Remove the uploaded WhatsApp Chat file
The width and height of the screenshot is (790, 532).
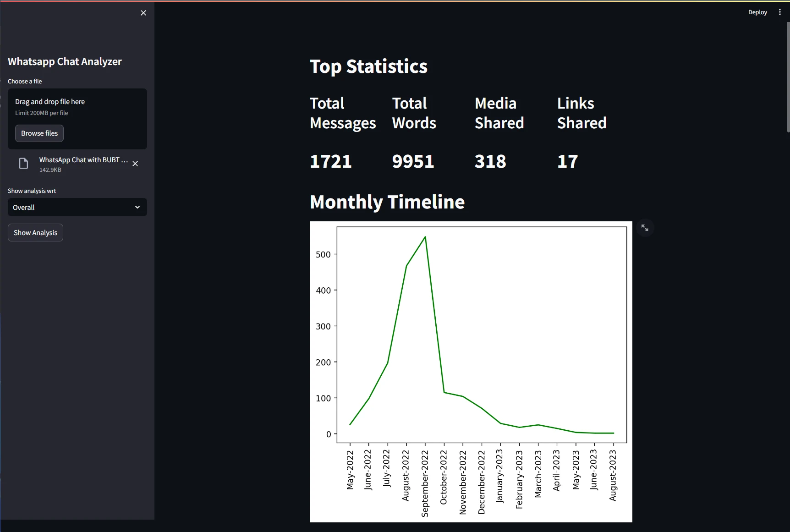coord(135,164)
